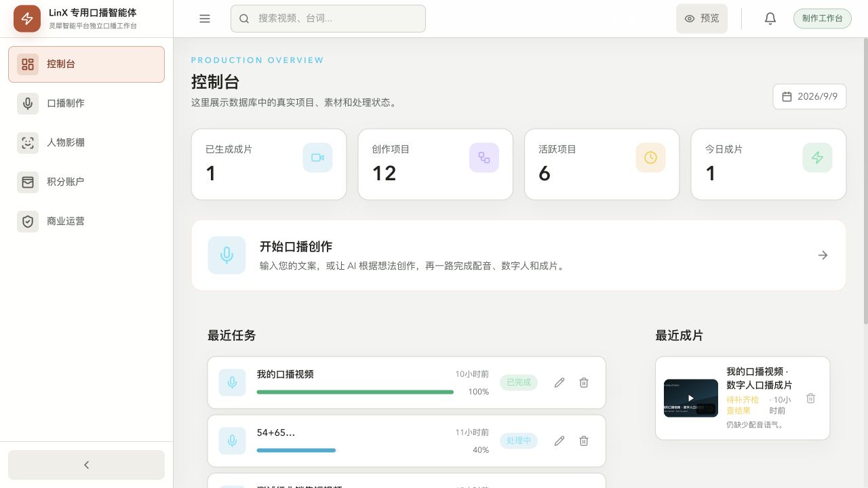
Task: Open the date picker showing 2026/9/9
Action: coord(810,96)
